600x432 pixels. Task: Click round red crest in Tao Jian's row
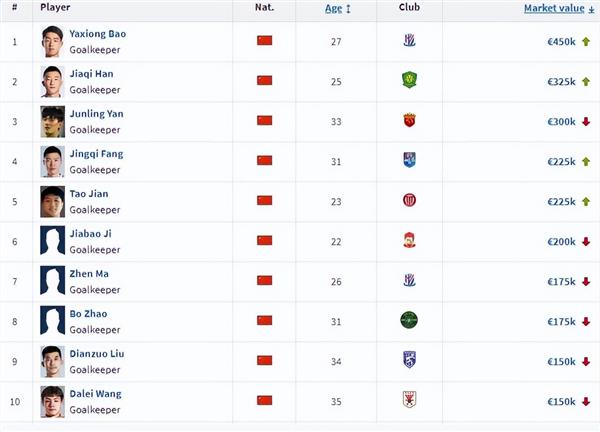[x=409, y=200]
